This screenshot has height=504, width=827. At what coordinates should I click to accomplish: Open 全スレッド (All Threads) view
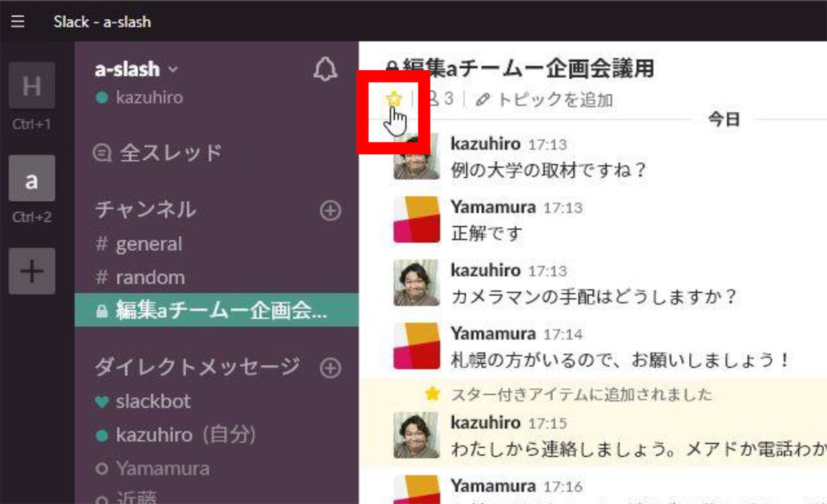[159, 153]
